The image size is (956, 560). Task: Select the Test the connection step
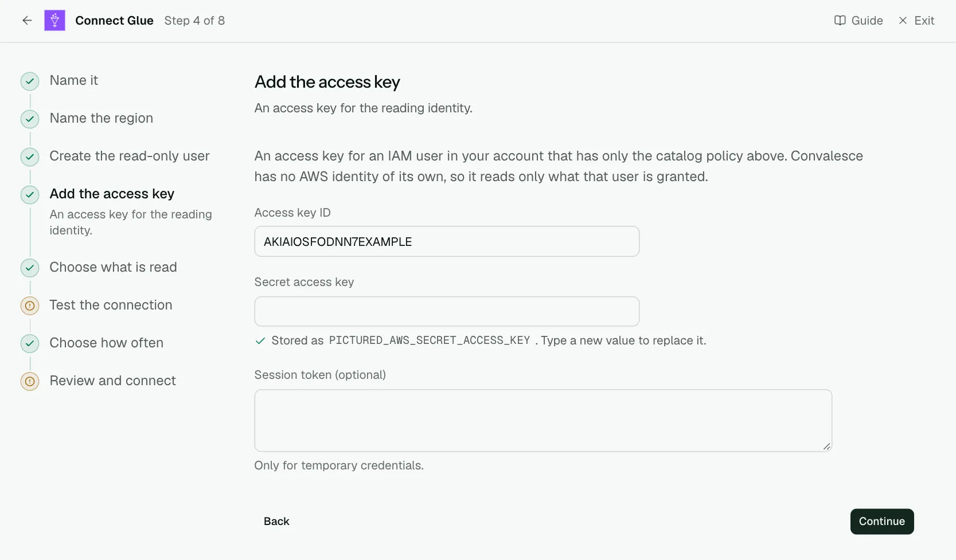click(x=111, y=305)
